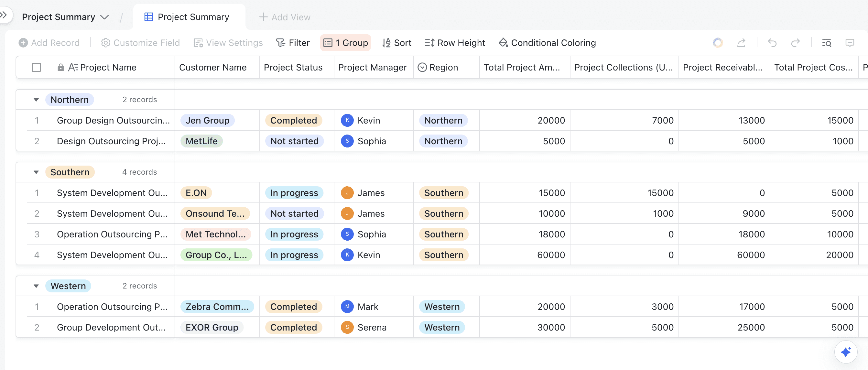Collapse the Northern group
The image size is (868, 370).
pos(36,100)
